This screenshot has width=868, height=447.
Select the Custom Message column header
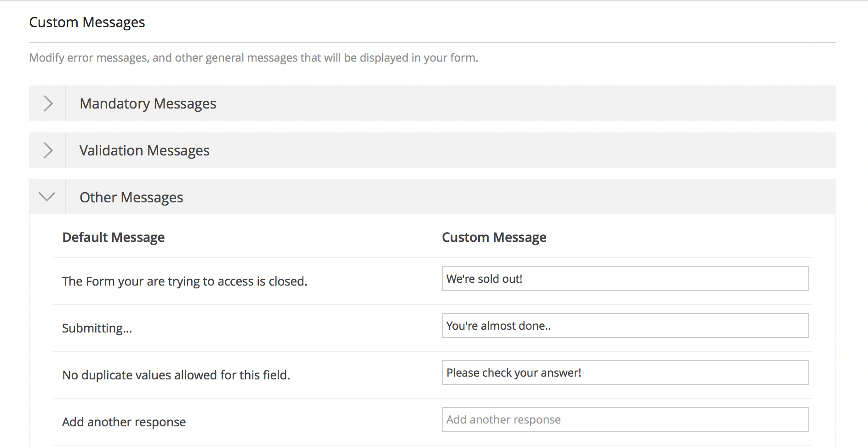494,237
